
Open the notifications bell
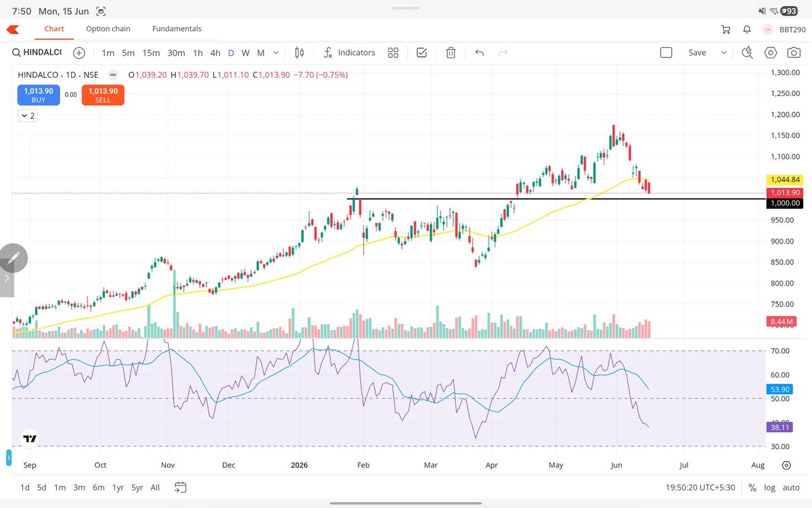click(747, 29)
